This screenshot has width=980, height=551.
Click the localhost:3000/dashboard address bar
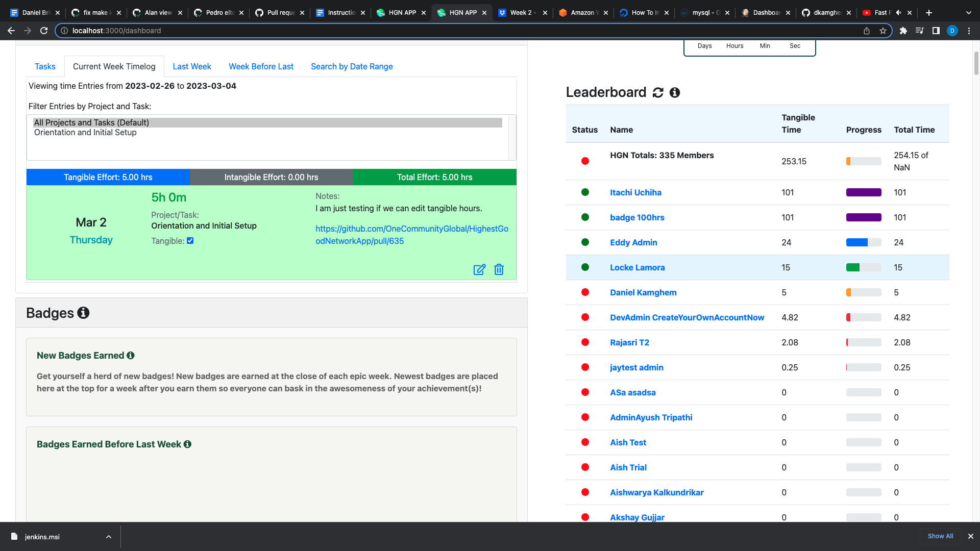coord(459,31)
